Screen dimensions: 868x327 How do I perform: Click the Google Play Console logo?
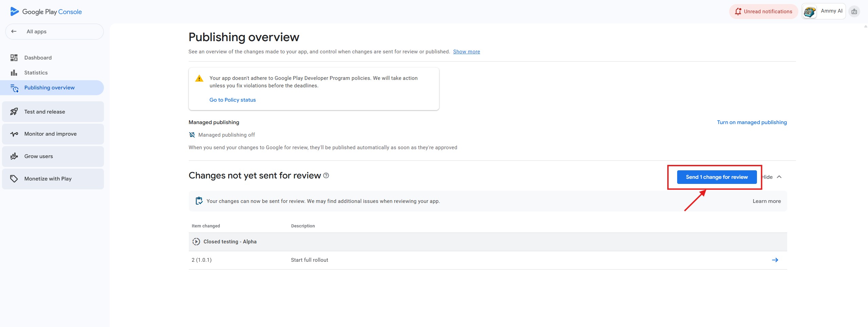click(46, 12)
